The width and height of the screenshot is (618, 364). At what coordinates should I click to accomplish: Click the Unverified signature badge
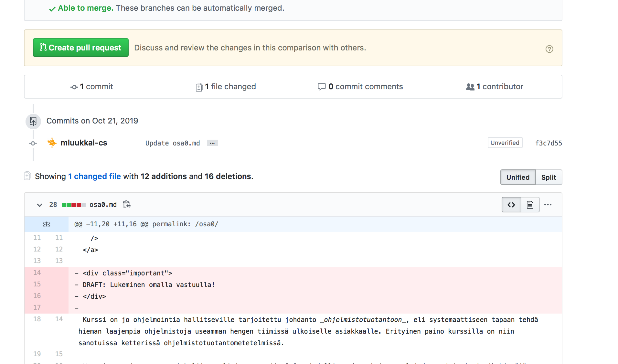click(x=505, y=143)
